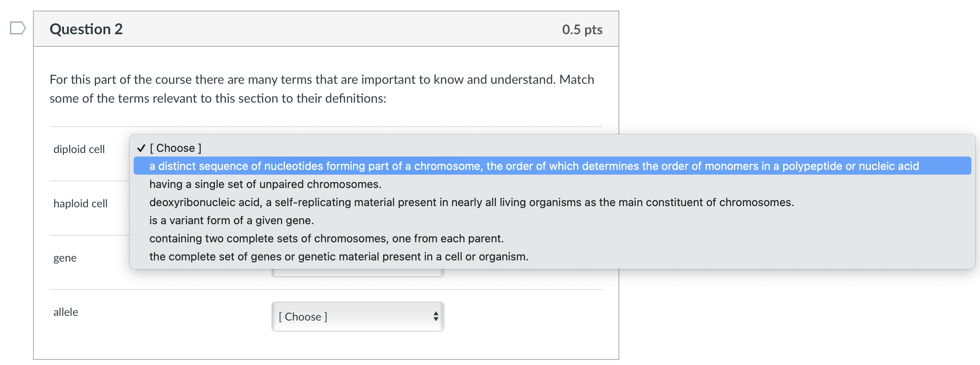Pick the 'deoxyribonucleic acid' definition option
The image size is (980, 365).
(471, 202)
